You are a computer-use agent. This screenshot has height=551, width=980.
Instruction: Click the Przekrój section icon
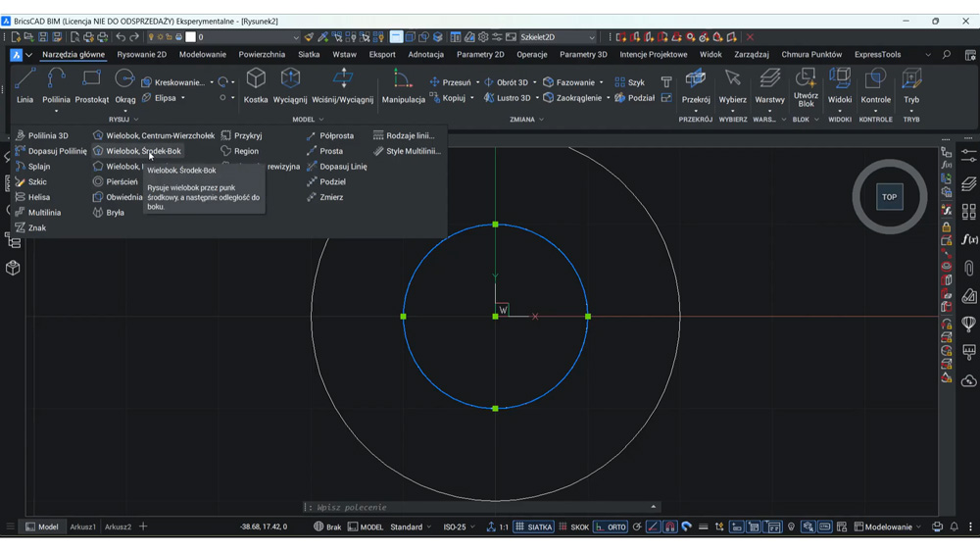696,78
